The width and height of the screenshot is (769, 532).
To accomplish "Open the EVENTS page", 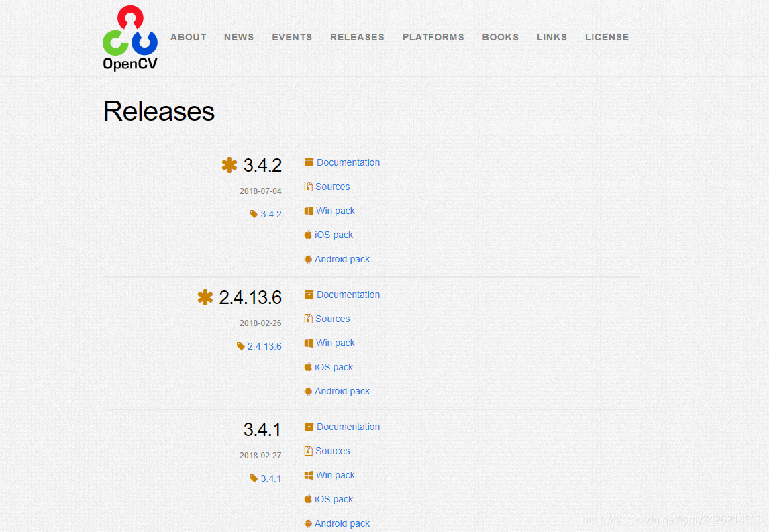I will click(x=292, y=38).
